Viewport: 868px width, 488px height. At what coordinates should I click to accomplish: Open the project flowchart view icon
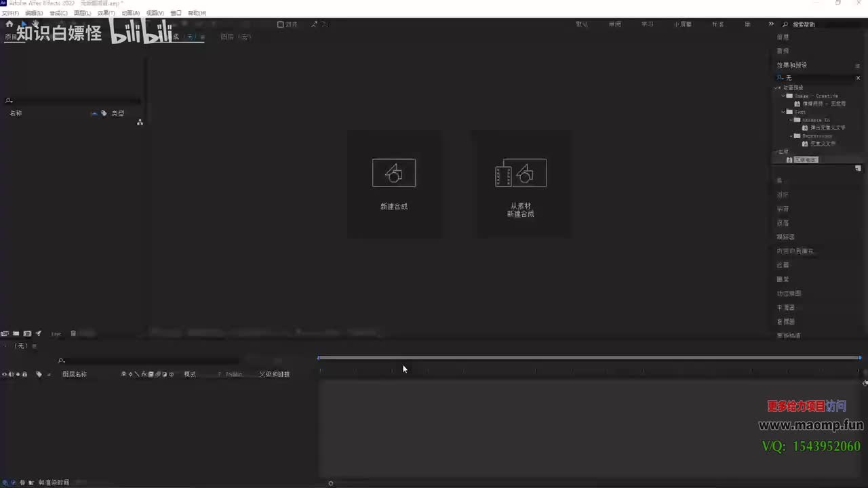pyautogui.click(x=140, y=122)
